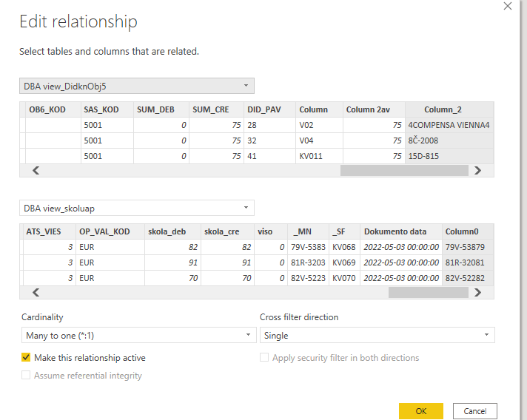Select the Column0 column header

[x=468, y=231]
